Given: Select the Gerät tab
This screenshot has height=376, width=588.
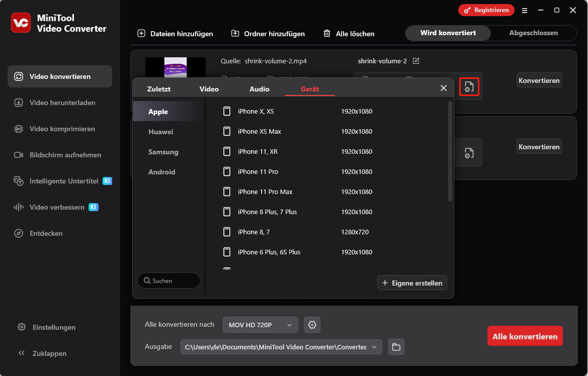Looking at the screenshot, I should point(310,89).
